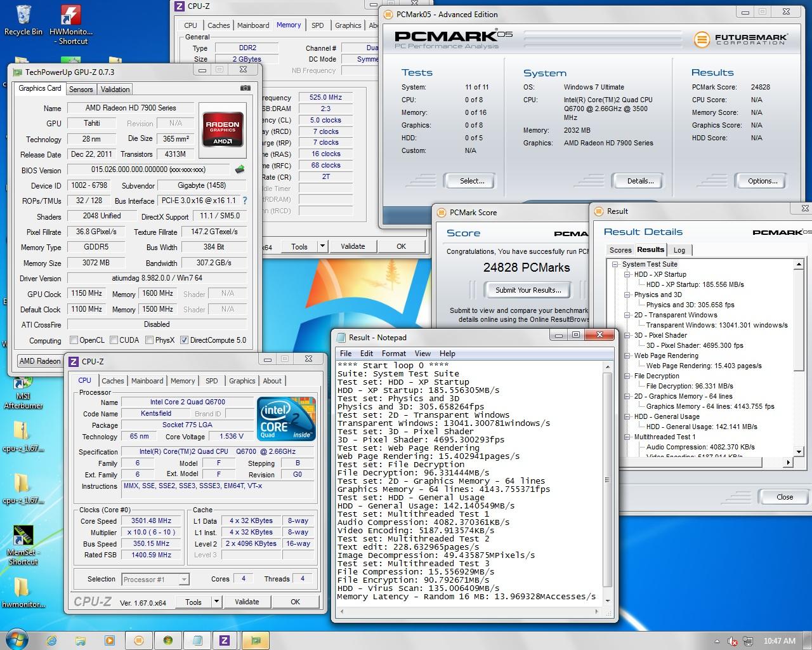Switch to the Notepad taskbar button

click(197, 640)
